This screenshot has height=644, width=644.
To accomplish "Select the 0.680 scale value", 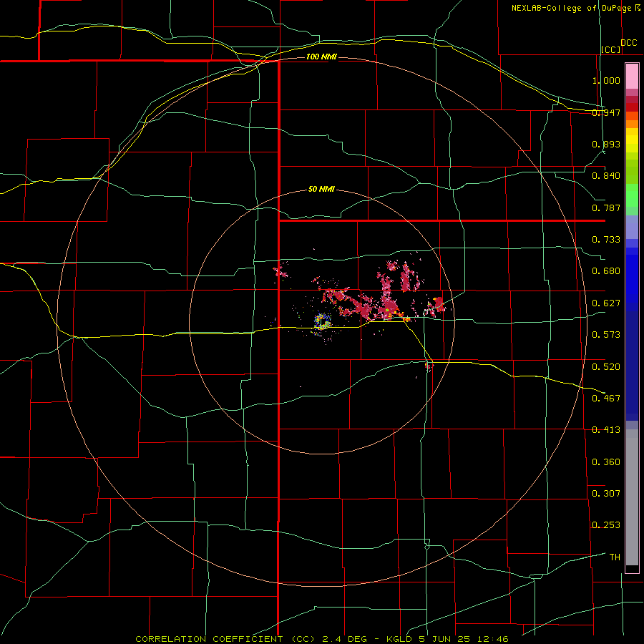I will pyautogui.click(x=606, y=271).
